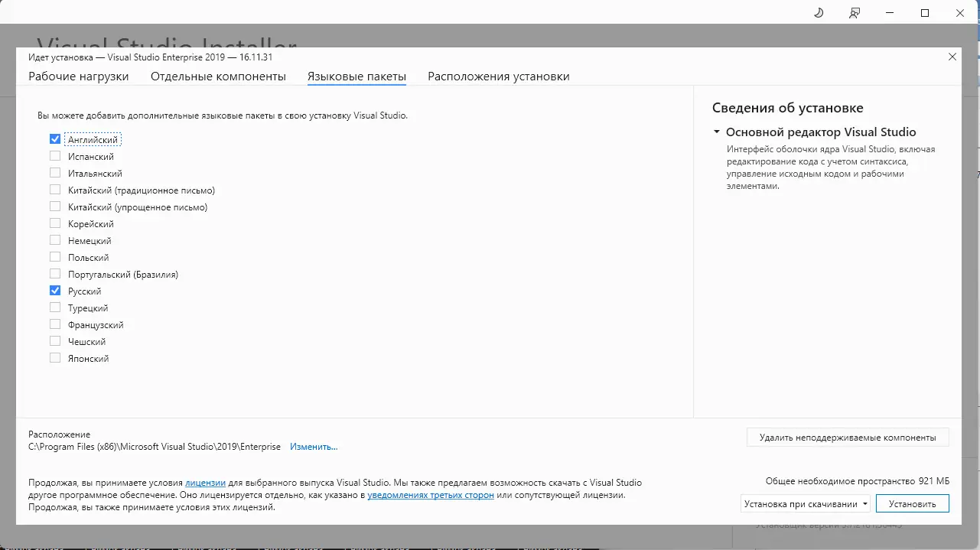Image resolution: width=980 pixels, height=550 pixels.
Task: Select the Языковые пакеты tab
Action: (357, 76)
